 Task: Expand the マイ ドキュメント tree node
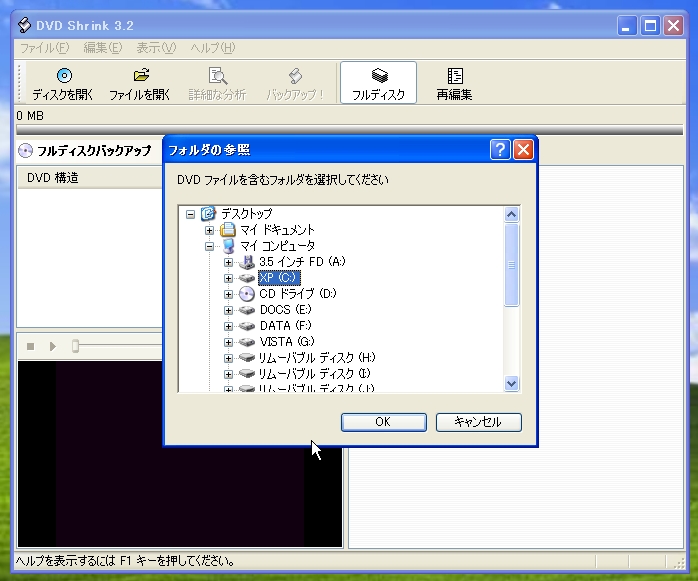coord(209,230)
